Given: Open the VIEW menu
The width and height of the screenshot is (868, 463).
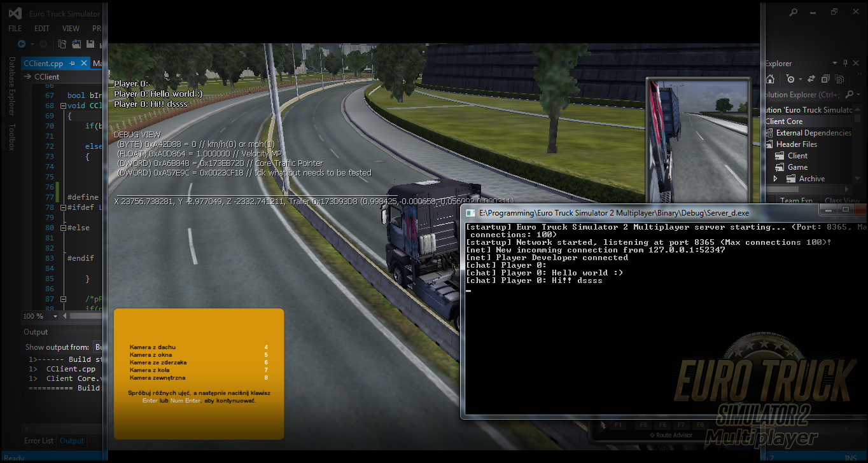Looking at the screenshot, I should (x=71, y=29).
